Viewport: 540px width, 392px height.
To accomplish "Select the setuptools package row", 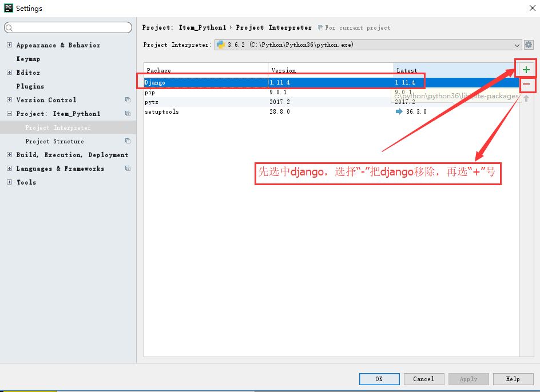I will tap(331, 111).
